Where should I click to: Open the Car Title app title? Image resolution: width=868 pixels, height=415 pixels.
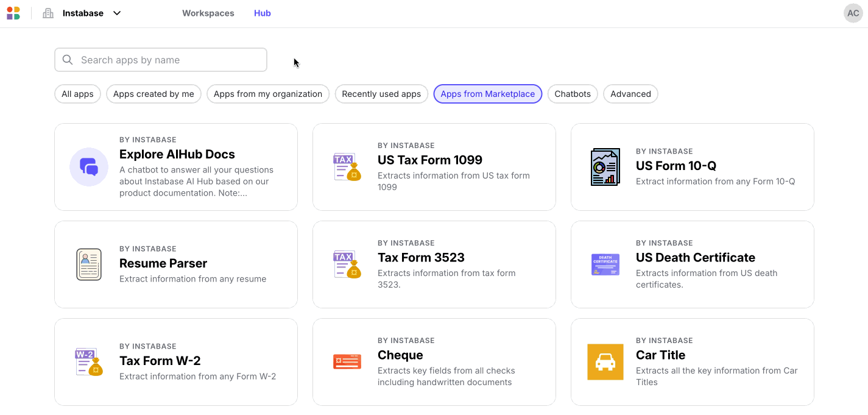pyautogui.click(x=661, y=355)
